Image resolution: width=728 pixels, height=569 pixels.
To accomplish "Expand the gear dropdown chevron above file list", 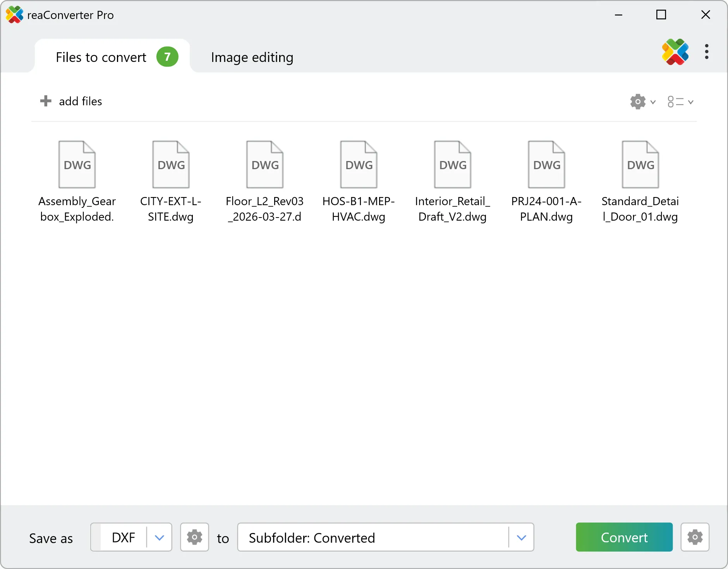I will tap(652, 102).
